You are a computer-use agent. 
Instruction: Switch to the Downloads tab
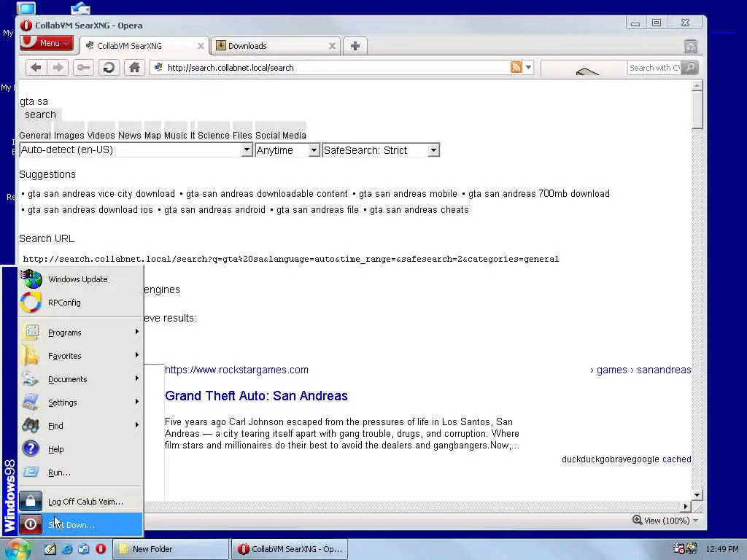[x=275, y=46]
